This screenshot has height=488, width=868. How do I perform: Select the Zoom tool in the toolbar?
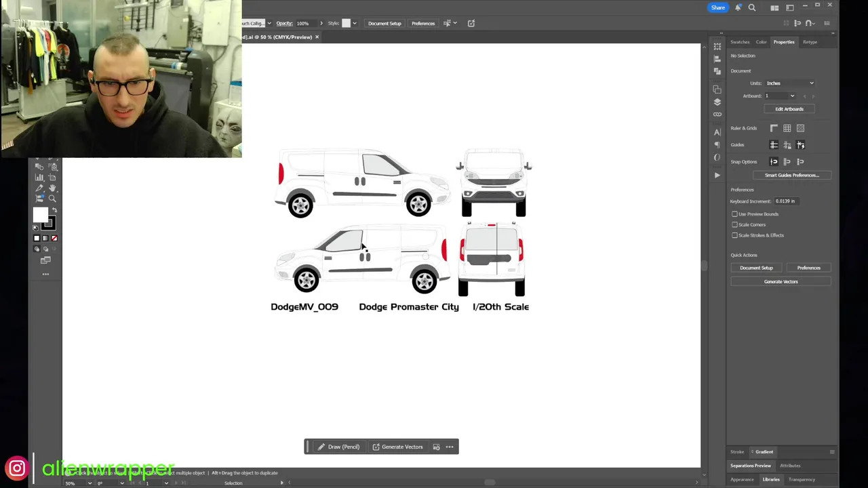[52, 199]
